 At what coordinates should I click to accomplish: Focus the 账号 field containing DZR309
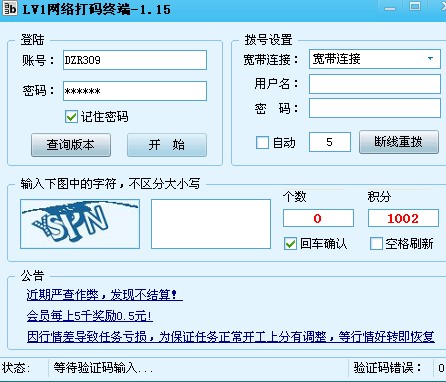(135, 60)
